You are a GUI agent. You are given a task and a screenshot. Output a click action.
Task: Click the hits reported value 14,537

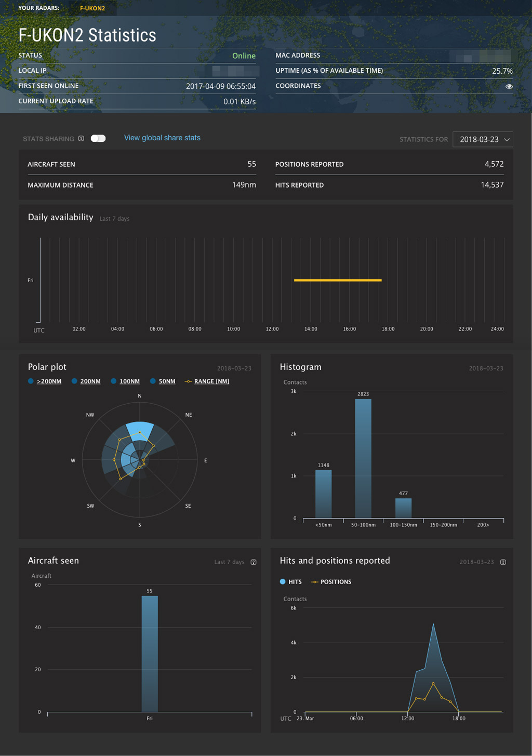click(492, 185)
